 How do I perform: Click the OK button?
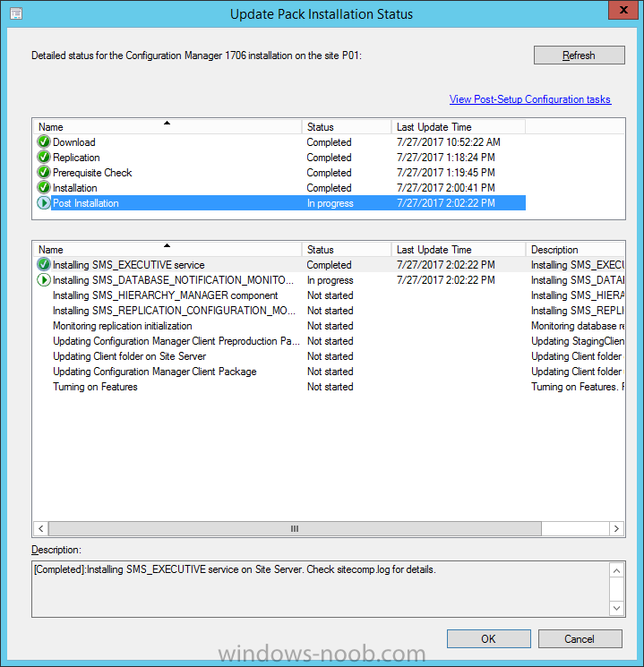(489, 639)
